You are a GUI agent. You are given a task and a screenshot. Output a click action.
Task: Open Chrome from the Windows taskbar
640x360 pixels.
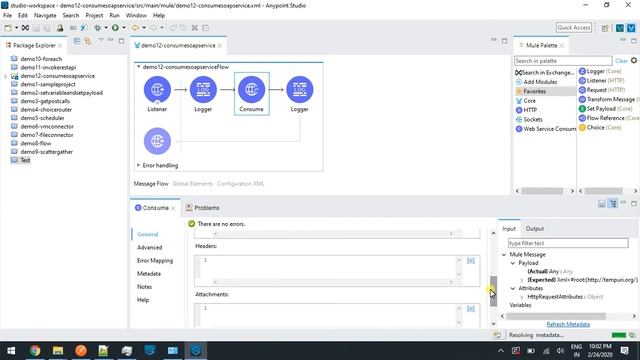point(35,351)
